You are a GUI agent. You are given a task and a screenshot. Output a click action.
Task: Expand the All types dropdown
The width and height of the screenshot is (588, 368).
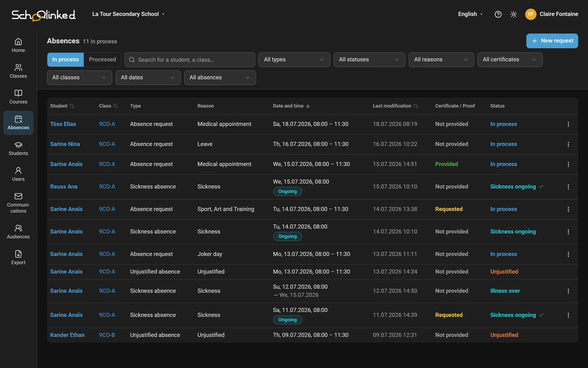coord(294,60)
